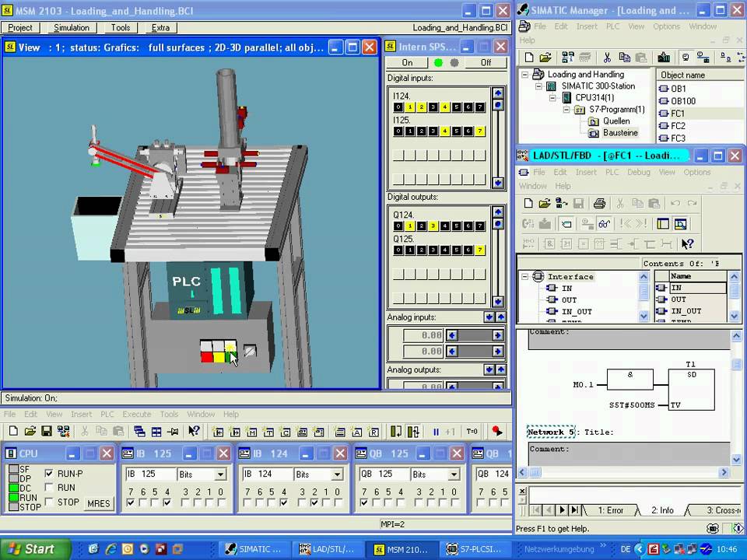Toggle input bit 1 of I124

(410, 107)
